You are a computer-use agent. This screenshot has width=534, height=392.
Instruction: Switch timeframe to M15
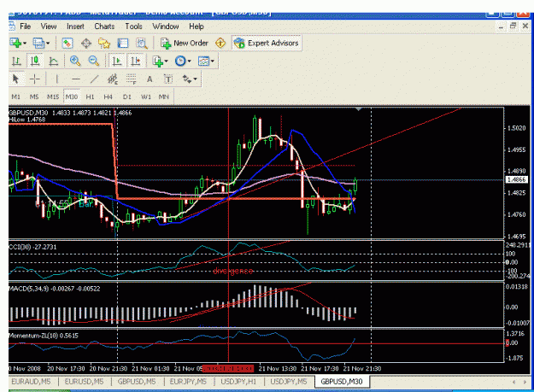click(53, 97)
